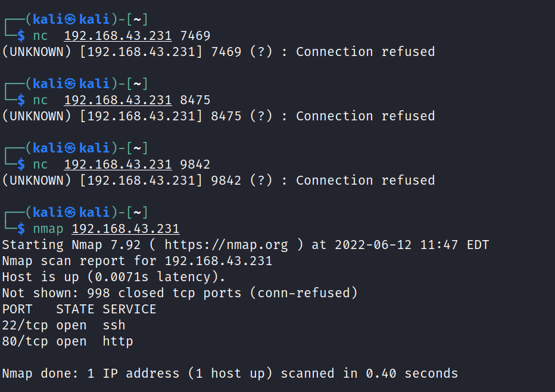Click "Connection refused" on the 7469 output line

click(365, 52)
